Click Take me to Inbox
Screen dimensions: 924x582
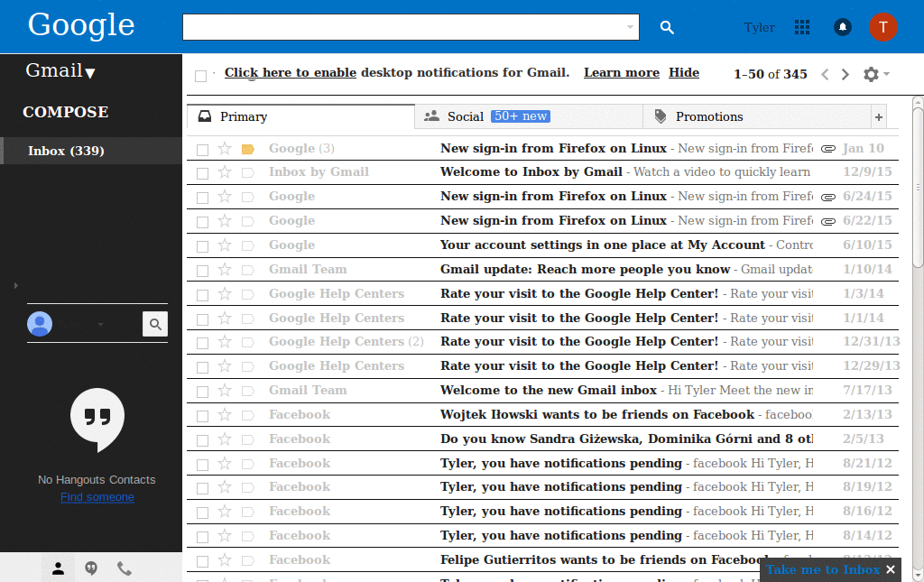pyautogui.click(x=823, y=569)
